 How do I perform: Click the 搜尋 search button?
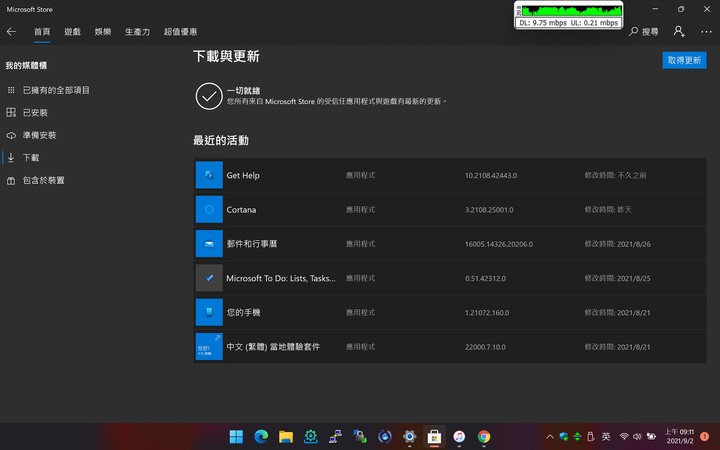click(644, 32)
